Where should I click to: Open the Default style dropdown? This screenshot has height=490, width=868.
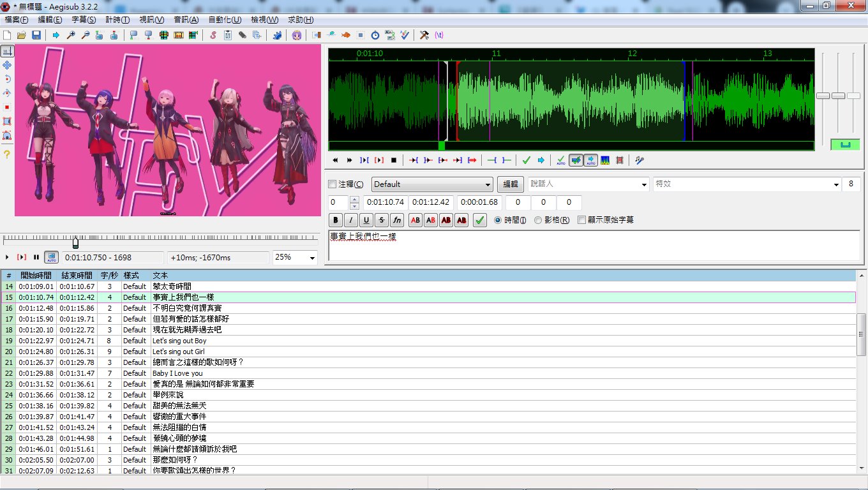tap(432, 184)
